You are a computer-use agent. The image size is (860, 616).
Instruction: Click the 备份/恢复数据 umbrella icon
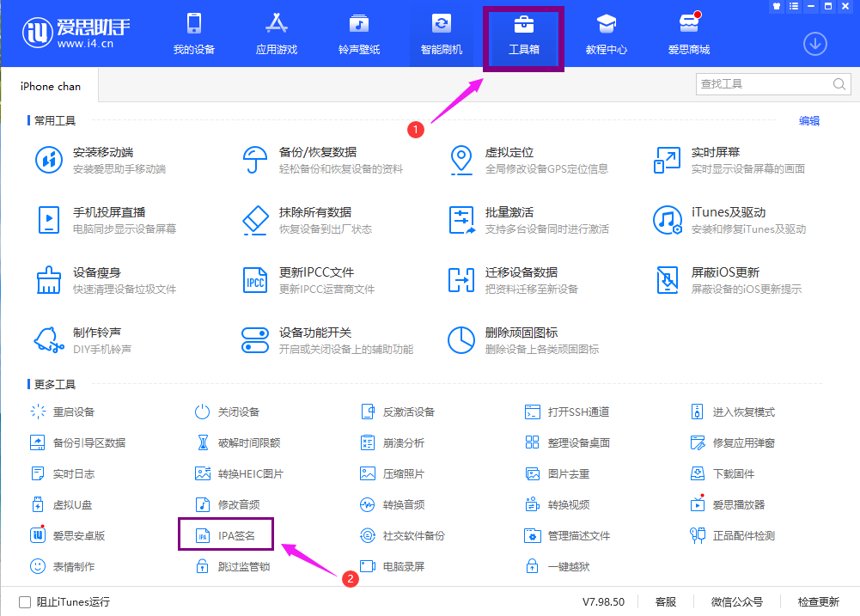tap(257, 160)
